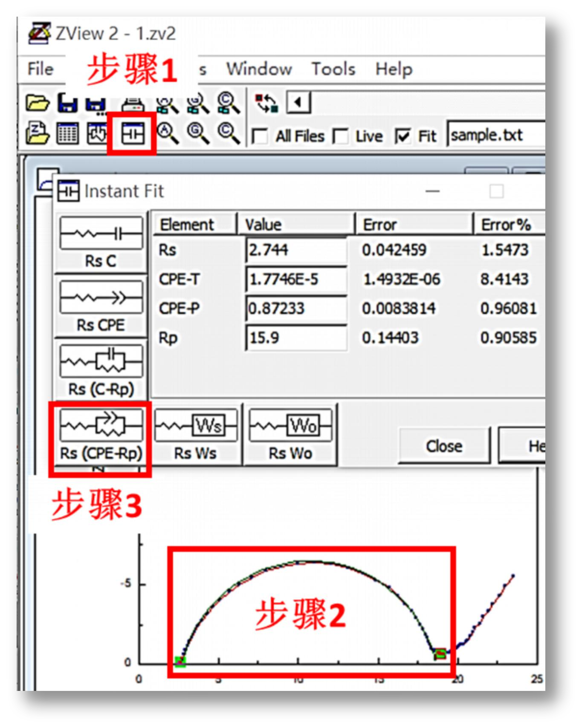Click the ZView 2 title bar icon
This screenshot has width=582, height=728.
39,33
